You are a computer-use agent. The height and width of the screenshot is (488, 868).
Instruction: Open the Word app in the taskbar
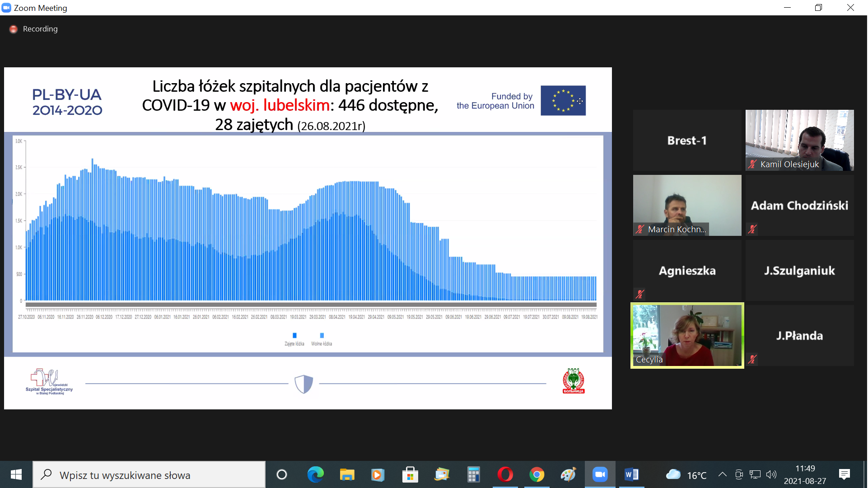click(631, 474)
